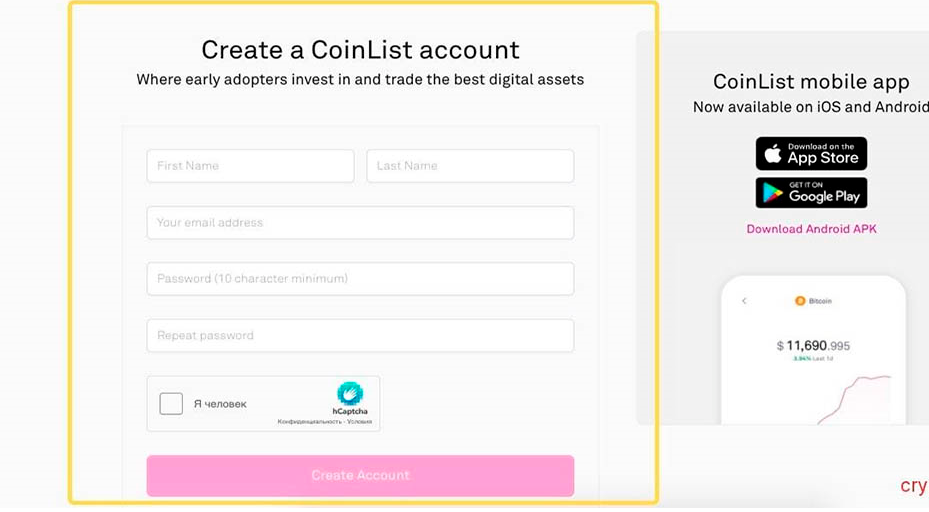929x512 pixels.
Task: Open the hCaptcha privacy link
Action: tap(310, 422)
